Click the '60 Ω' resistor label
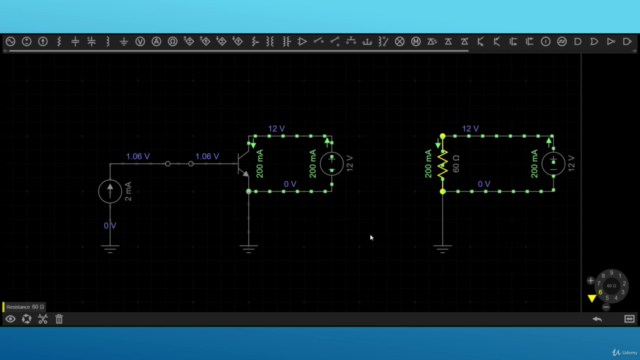This screenshot has height=360, width=640. pos(456,164)
